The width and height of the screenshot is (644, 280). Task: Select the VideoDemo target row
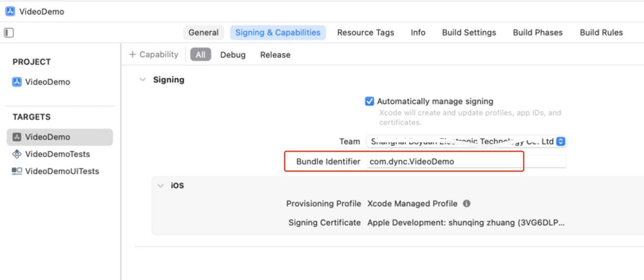[60, 137]
